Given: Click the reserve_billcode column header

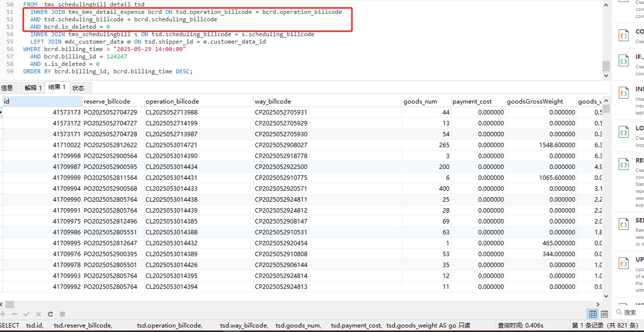Looking at the screenshot, I should [107, 101].
